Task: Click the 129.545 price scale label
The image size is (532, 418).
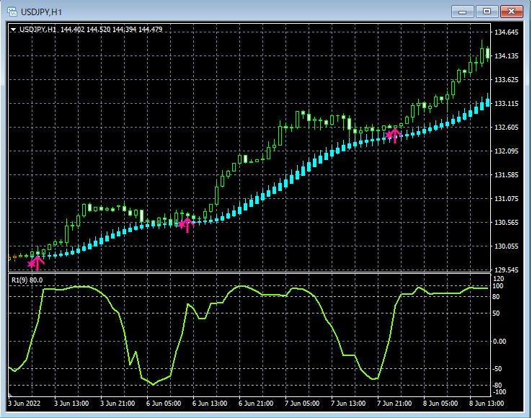Action: pos(507,270)
